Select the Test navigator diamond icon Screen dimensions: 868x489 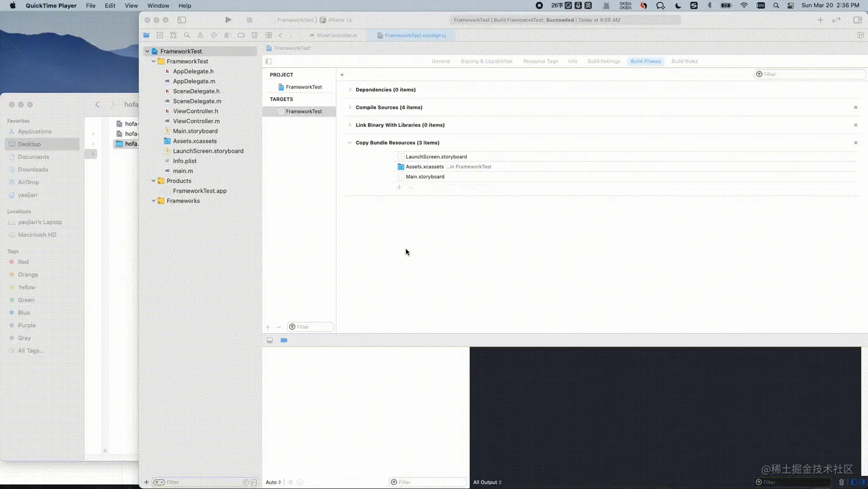coord(214,35)
